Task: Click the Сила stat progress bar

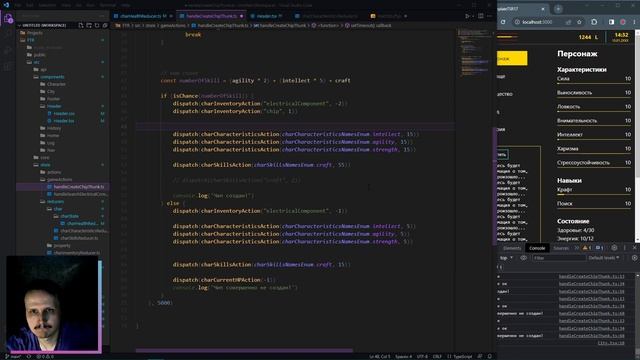Action: (594, 83)
